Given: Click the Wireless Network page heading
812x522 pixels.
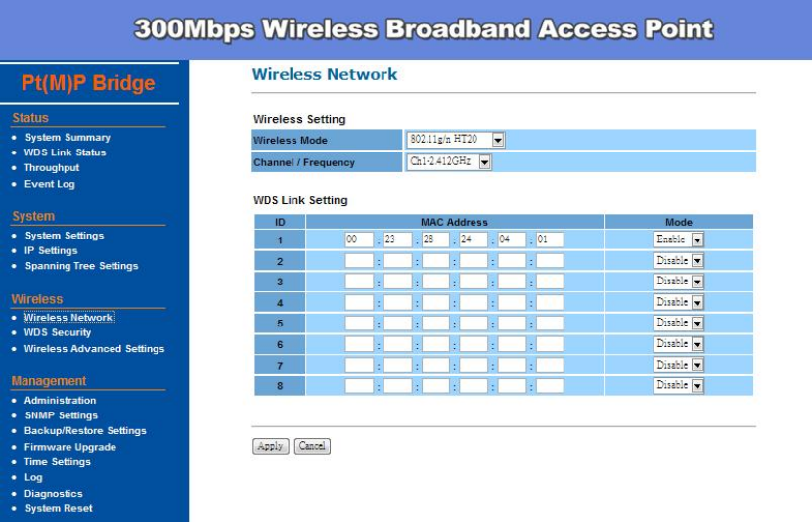Looking at the screenshot, I should tap(325, 74).
